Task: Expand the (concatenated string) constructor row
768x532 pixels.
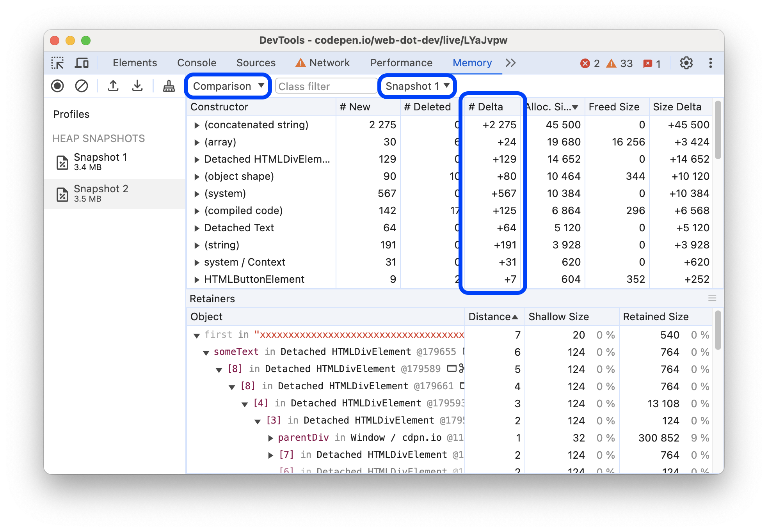Action: coord(196,124)
